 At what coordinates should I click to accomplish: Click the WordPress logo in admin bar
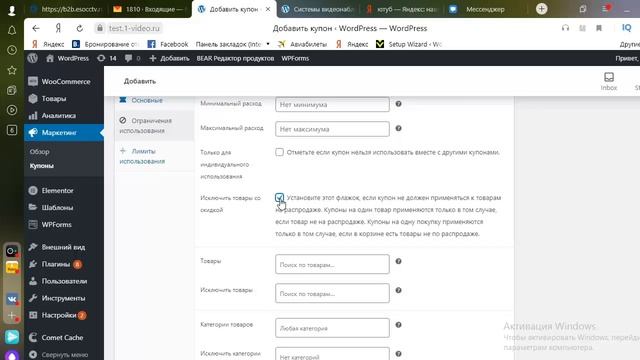pos(33,58)
